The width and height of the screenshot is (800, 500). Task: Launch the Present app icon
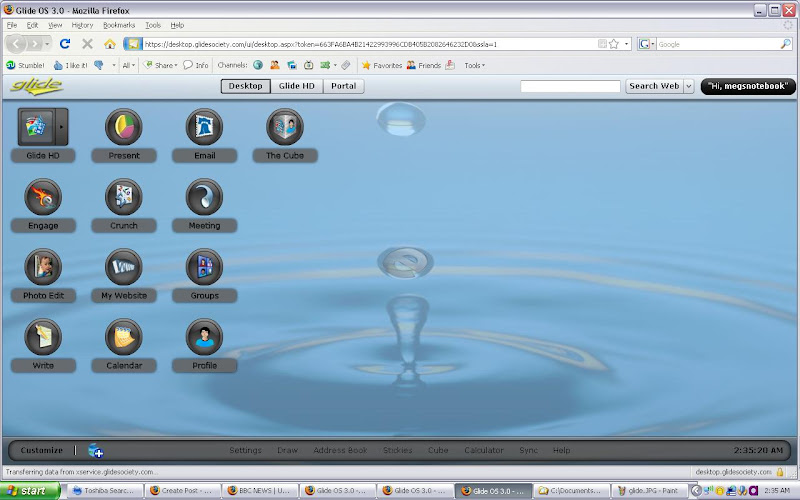[123, 128]
